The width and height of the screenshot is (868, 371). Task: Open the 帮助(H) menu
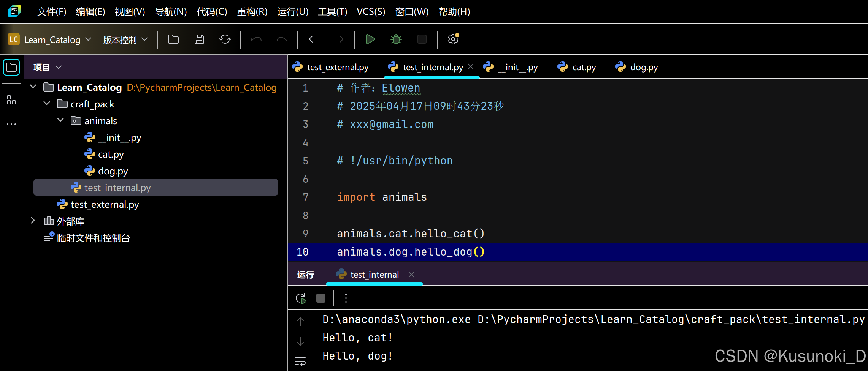click(x=454, y=12)
